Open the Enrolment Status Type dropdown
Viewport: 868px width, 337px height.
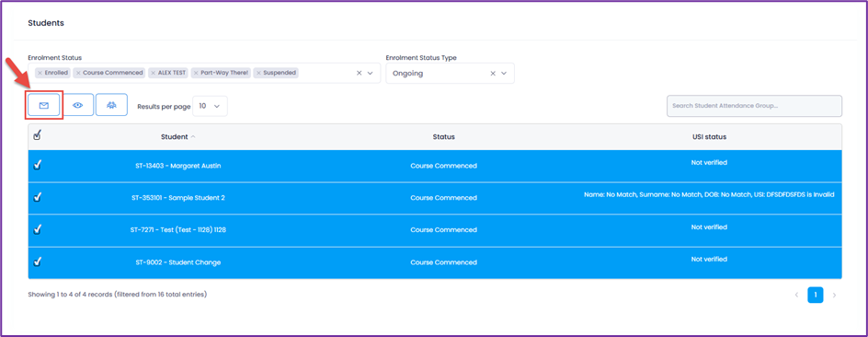(450, 73)
